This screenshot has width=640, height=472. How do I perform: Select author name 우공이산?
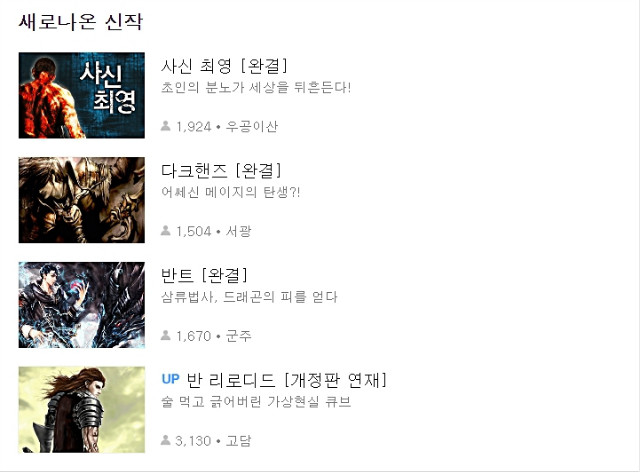tap(252, 127)
